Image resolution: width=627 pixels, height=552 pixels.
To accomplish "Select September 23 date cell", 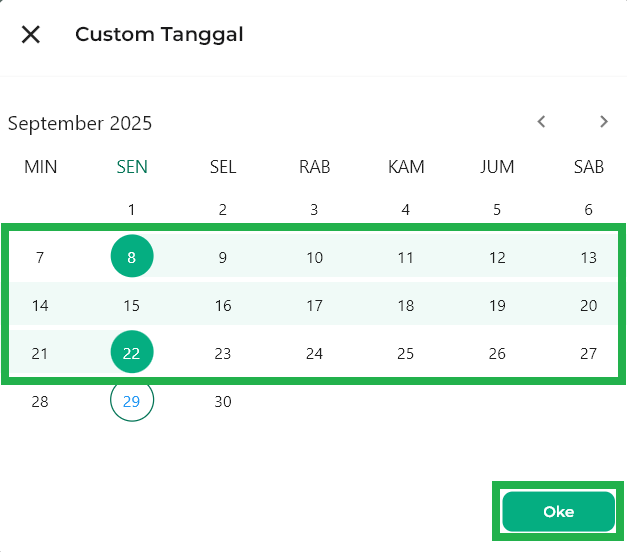I will click(x=223, y=353).
